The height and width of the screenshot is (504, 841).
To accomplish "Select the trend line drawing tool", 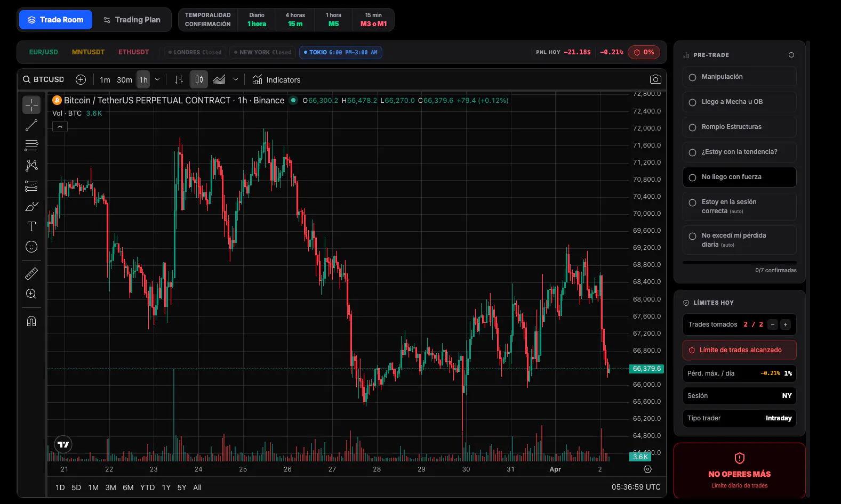I will (x=31, y=125).
